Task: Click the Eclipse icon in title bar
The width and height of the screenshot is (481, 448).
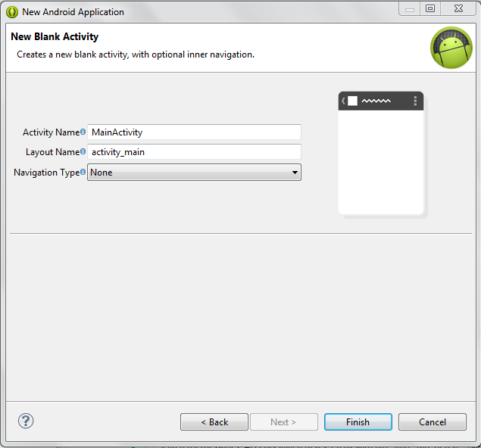Action: coord(12,12)
